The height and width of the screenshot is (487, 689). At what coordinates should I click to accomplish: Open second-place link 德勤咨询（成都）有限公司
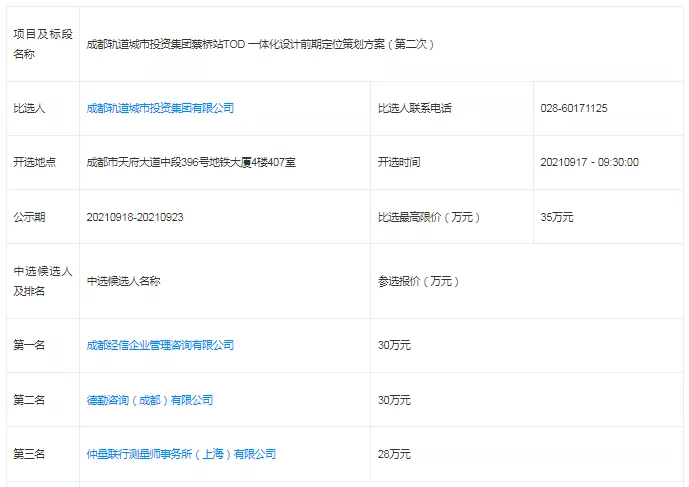point(150,400)
